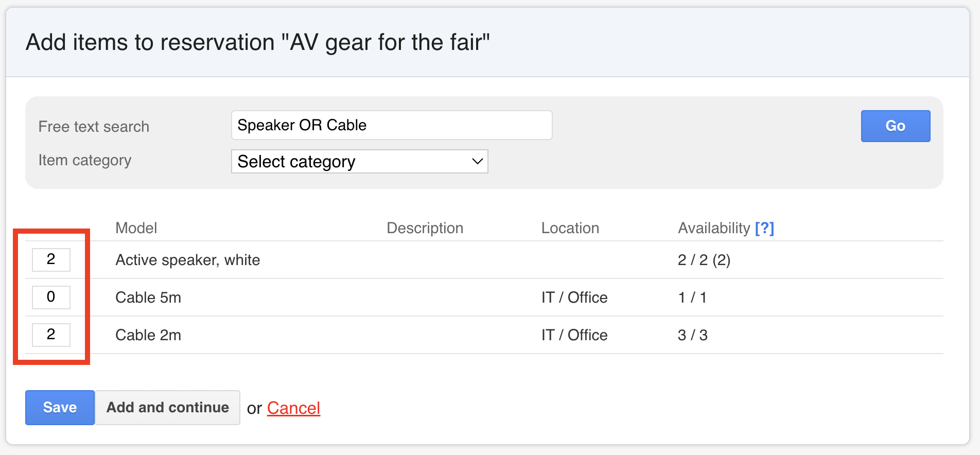The image size is (980, 455).
Task: Click the Location column header
Action: (570, 228)
